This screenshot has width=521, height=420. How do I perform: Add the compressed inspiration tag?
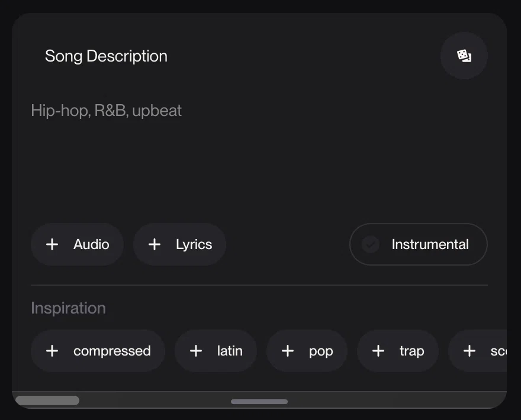tap(98, 351)
